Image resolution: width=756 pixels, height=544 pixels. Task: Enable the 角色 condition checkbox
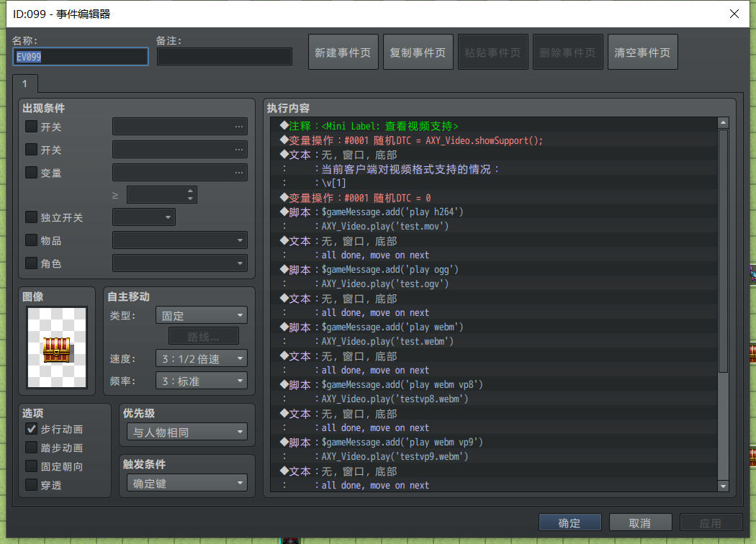[32, 263]
